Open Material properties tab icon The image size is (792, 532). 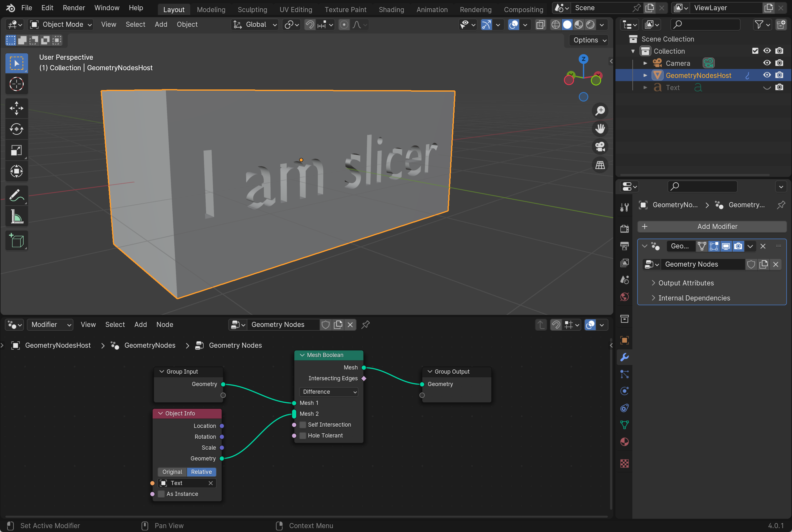point(624,442)
